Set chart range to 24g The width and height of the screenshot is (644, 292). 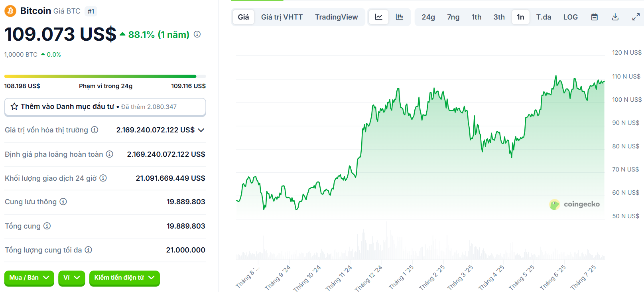click(428, 17)
